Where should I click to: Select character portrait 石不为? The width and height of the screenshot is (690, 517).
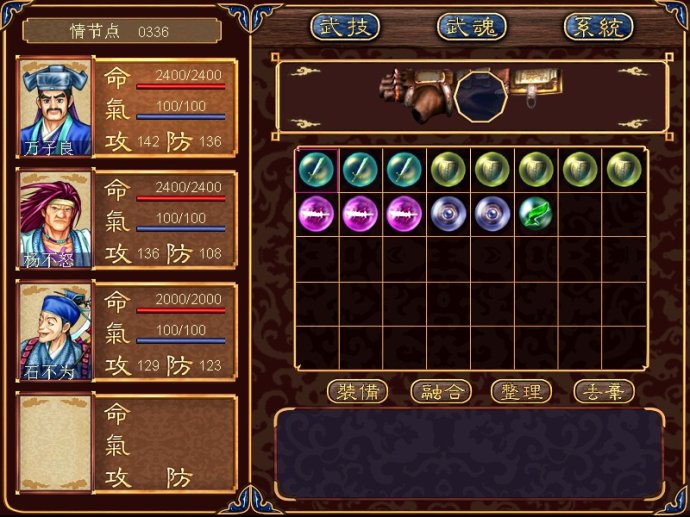click(55, 332)
